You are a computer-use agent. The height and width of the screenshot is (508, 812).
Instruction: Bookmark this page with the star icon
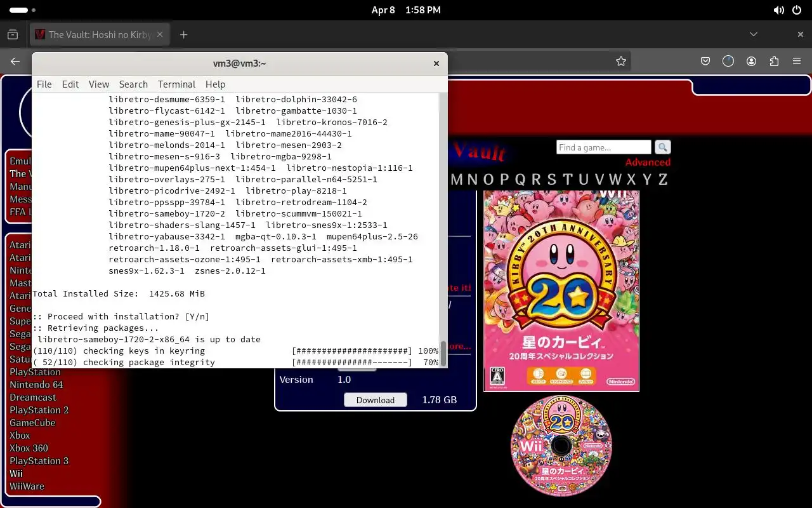tap(621, 61)
